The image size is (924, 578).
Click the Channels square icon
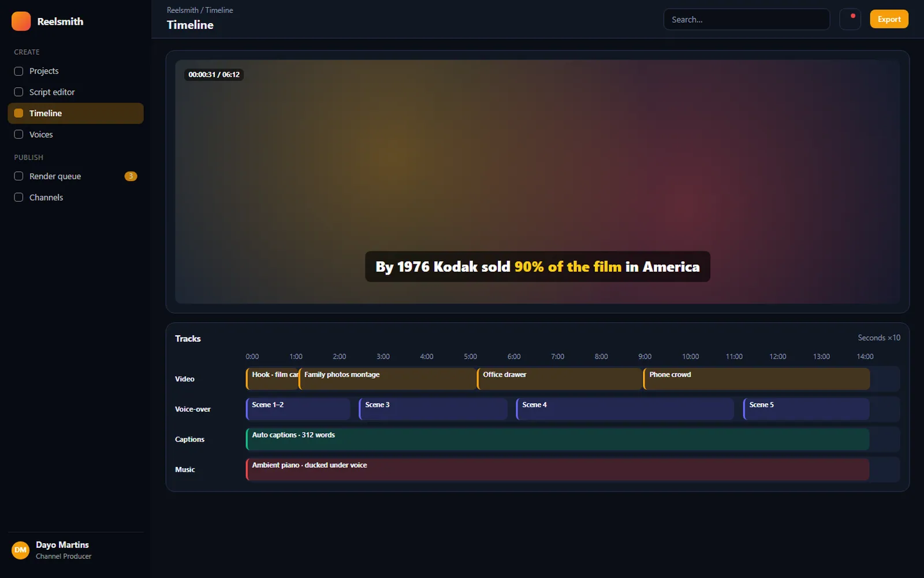[x=18, y=197]
